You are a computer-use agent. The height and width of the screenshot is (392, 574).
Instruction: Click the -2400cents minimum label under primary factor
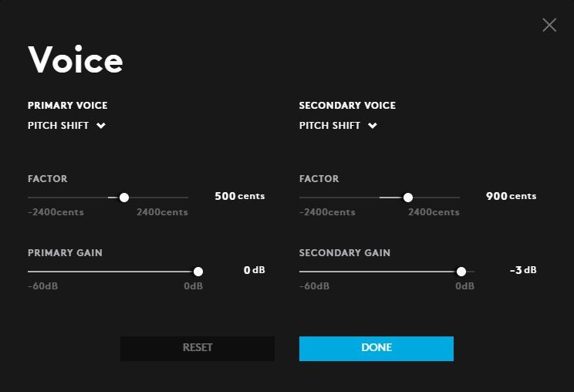click(x=56, y=212)
